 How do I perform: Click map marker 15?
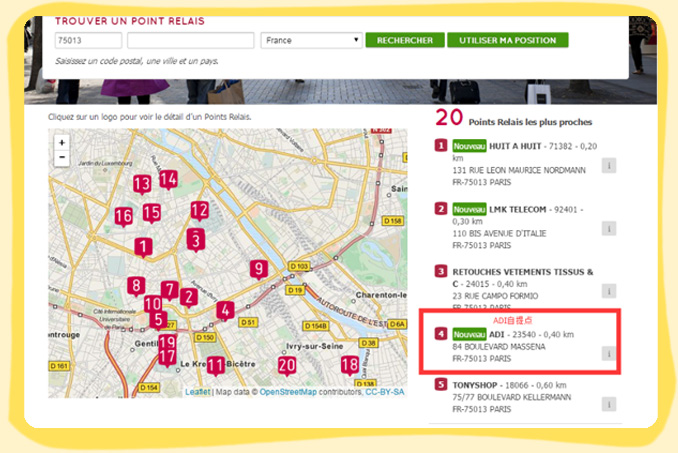click(x=152, y=213)
